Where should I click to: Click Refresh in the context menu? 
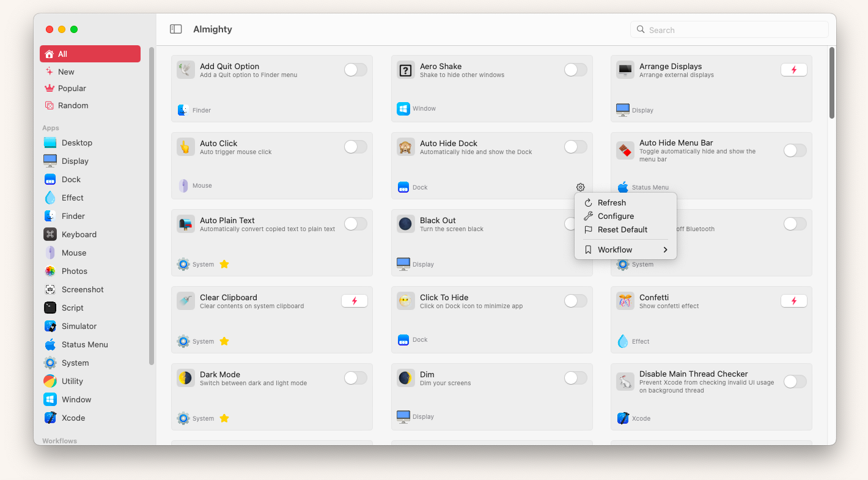[611, 202]
